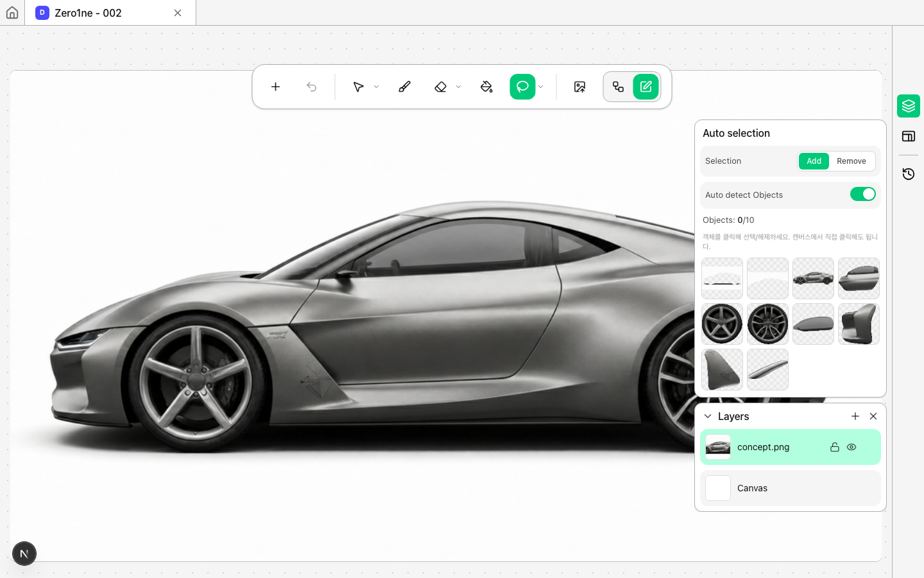924x578 pixels.
Task: Select the brush tool
Action: point(404,87)
